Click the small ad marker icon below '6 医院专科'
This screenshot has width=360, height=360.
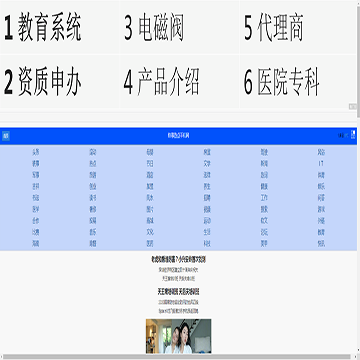(353, 106)
